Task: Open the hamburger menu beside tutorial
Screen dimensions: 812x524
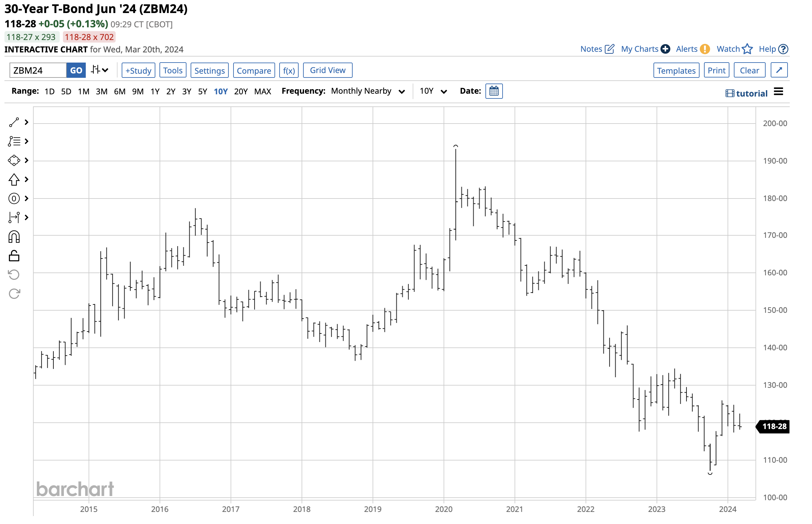Action: tap(778, 91)
